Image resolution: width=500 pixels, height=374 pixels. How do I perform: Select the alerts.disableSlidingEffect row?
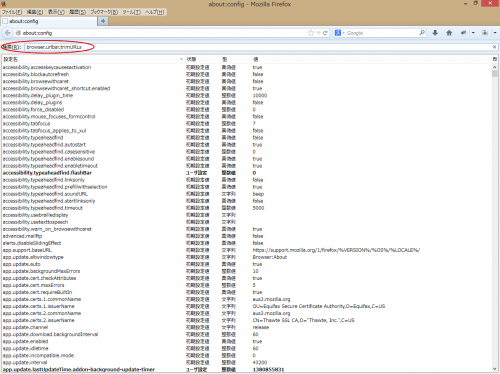247,243
